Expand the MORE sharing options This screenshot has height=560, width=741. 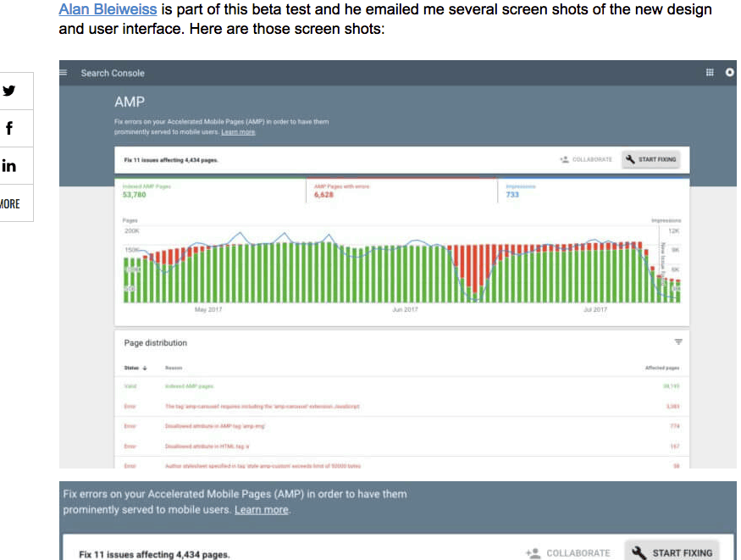[x=9, y=203]
